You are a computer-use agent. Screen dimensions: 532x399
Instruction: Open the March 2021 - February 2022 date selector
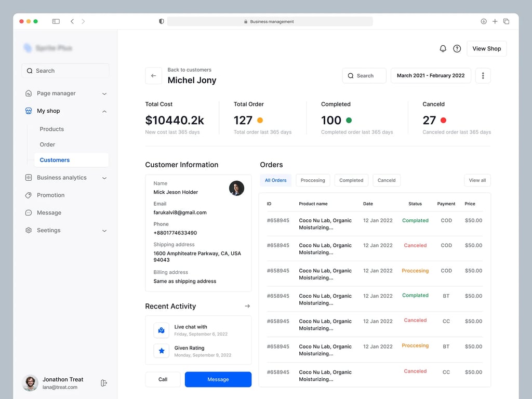pyautogui.click(x=431, y=75)
